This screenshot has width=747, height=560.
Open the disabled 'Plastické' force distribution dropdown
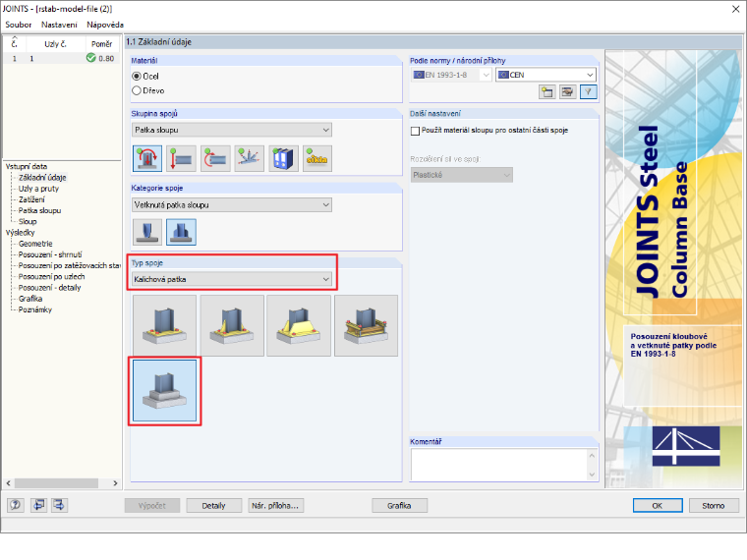[462, 175]
